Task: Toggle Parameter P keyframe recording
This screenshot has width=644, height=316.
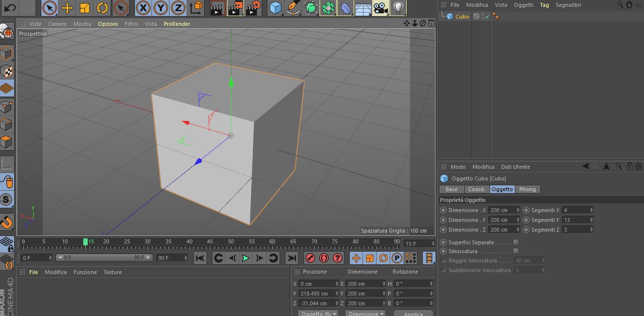Action: point(397,258)
